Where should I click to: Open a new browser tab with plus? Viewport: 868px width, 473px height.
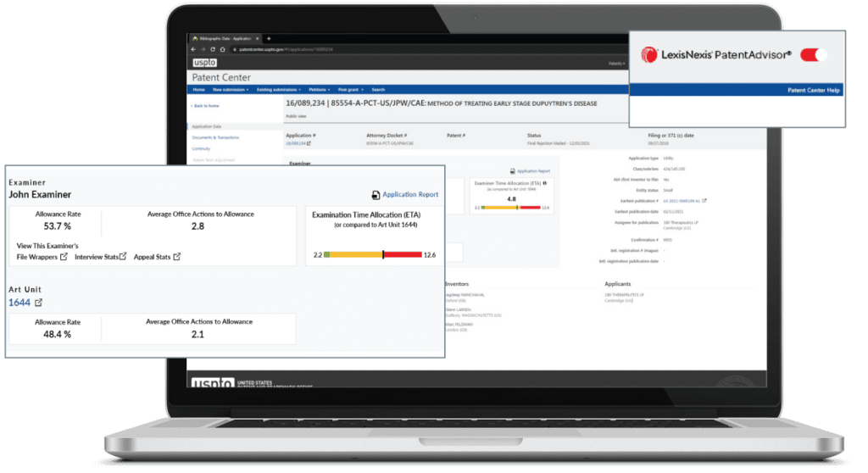pyautogui.click(x=269, y=39)
